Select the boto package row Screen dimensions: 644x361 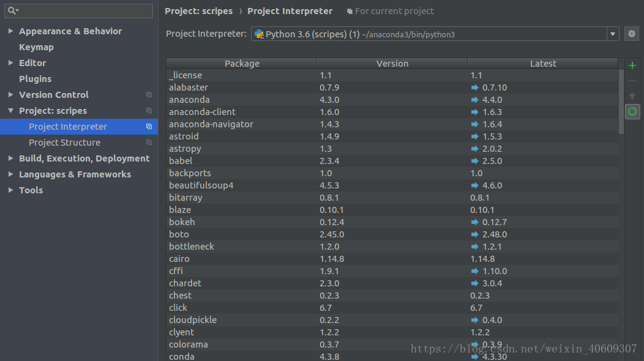point(392,234)
